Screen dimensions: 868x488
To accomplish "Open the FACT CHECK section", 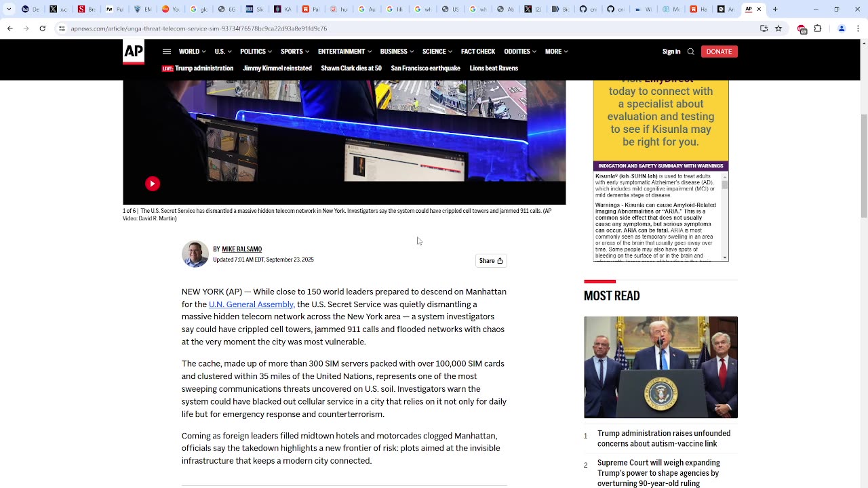I will click(x=478, y=52).
